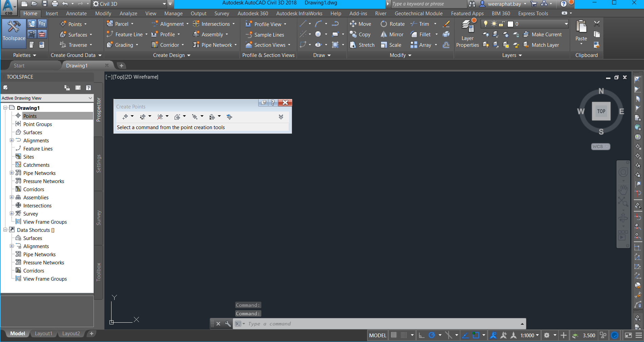
Task: Expand the Create Points dialog chevron
Action: coord(281,117)
